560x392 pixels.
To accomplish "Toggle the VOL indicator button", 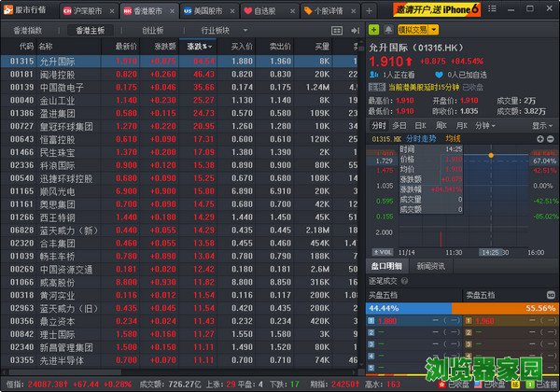I will click(x=382, y=251).
